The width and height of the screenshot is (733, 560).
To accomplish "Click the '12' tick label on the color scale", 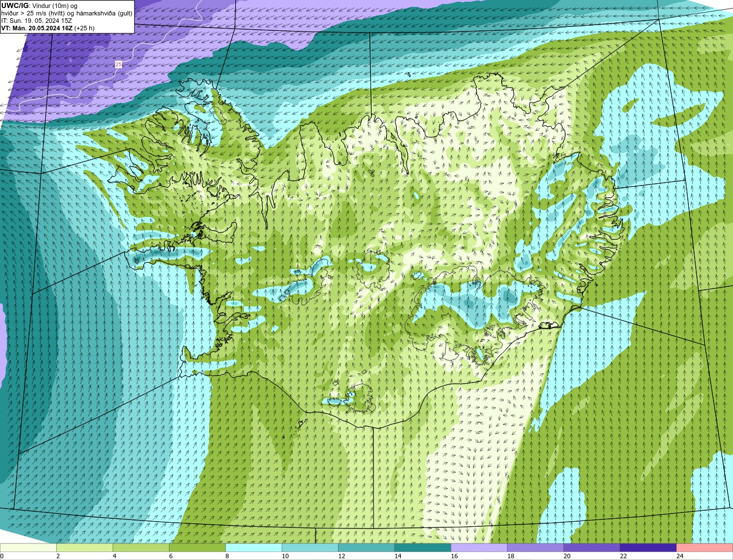I will [x=341, y=556].
